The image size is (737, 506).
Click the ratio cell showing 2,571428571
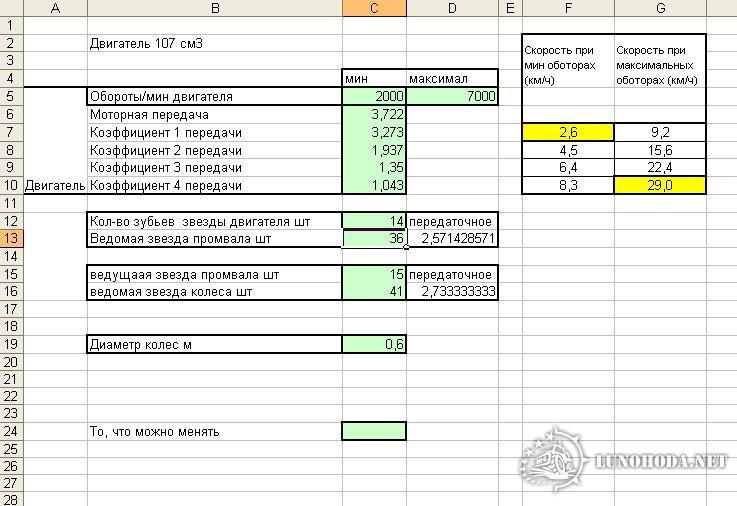(x=451, y=238)
